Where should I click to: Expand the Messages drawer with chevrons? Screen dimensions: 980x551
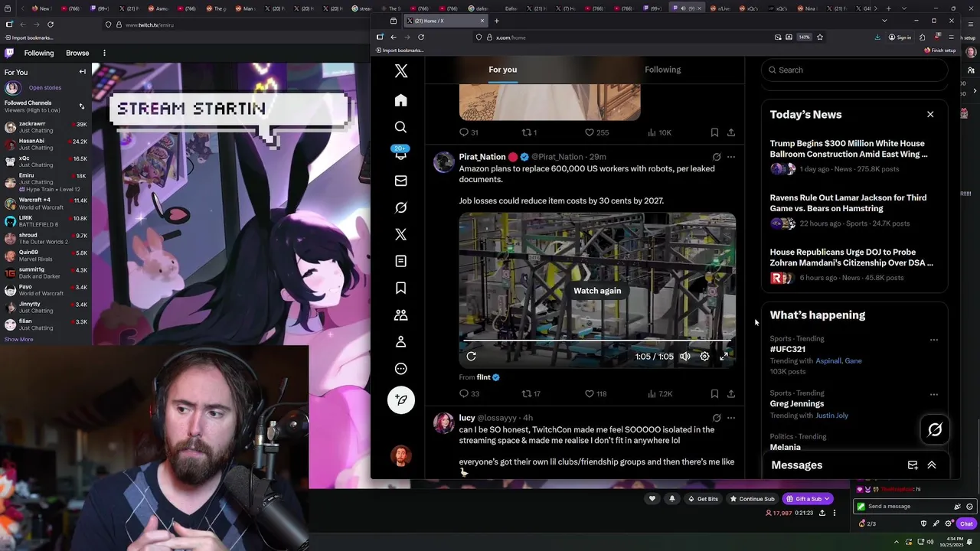pyautogui.click(x=932, y=465)
